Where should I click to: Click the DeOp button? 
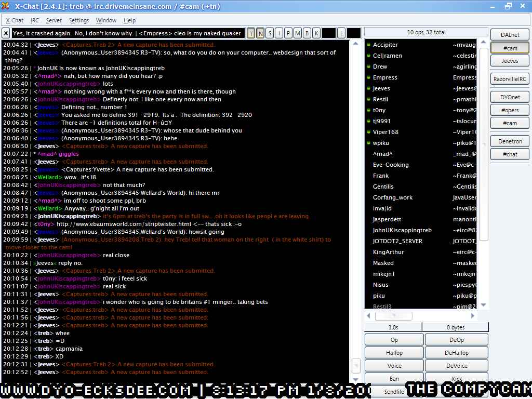[456, 340]
